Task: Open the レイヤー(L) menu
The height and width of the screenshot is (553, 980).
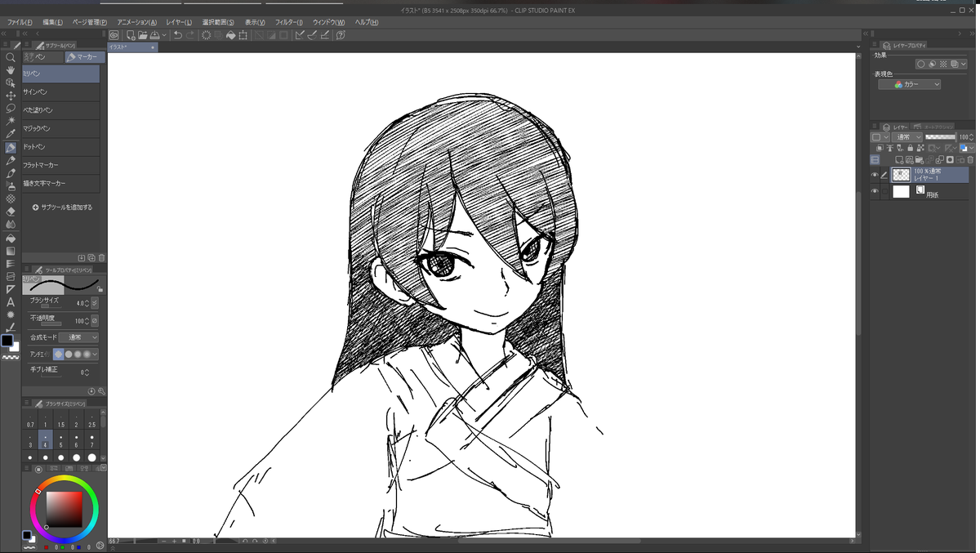Action: coord(179,22)
